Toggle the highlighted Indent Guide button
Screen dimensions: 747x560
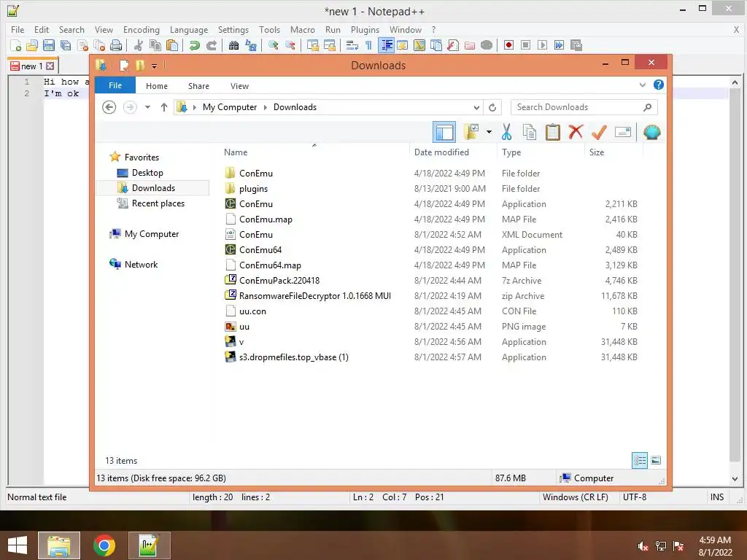387,45
